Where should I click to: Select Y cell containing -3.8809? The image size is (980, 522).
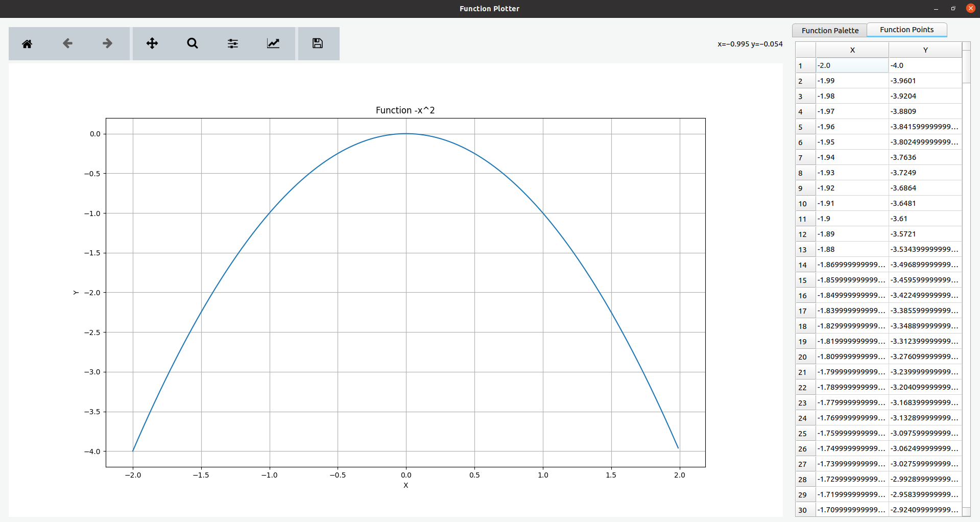[x=925, y=111]
